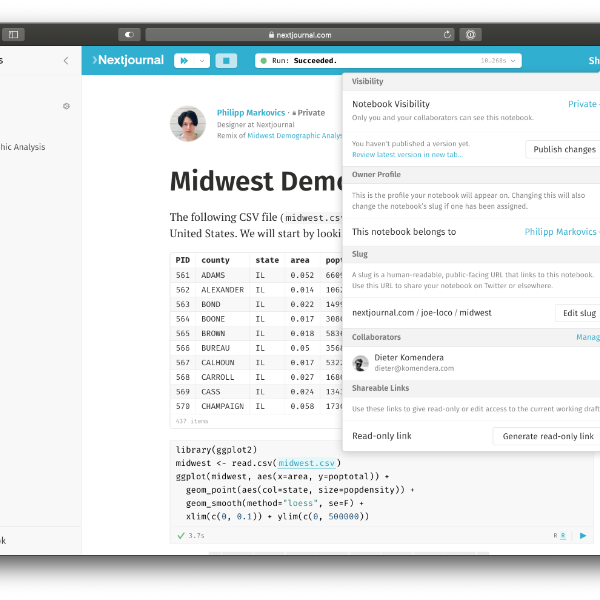Run the R code cell with the play arrow
Viewport: 600px width, 600px height.
(583, 536)
